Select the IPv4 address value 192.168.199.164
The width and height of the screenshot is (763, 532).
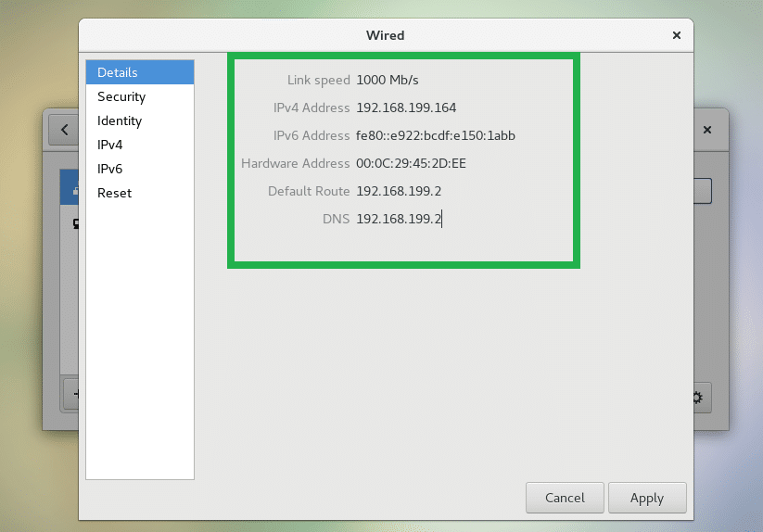406,108
